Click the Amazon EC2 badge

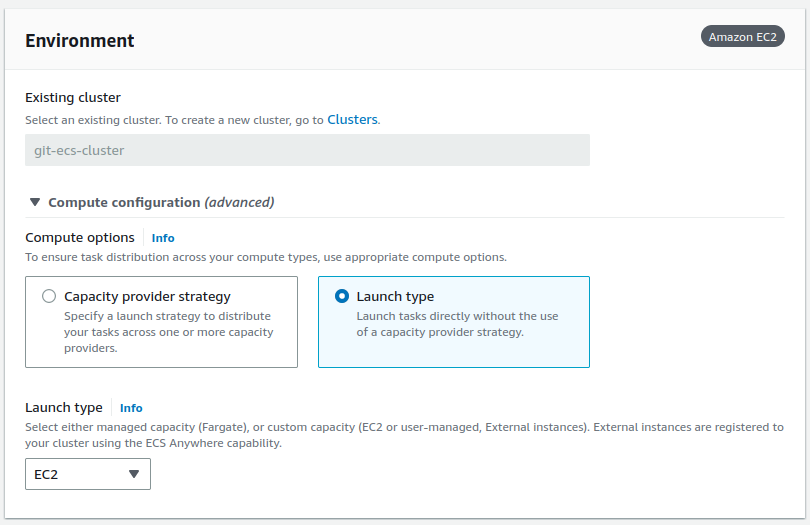pyautogui.click(x=742, y=37)
